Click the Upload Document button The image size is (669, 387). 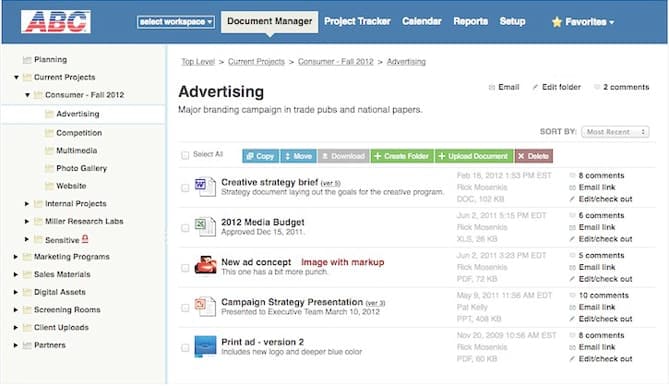[x=474, y=156]
